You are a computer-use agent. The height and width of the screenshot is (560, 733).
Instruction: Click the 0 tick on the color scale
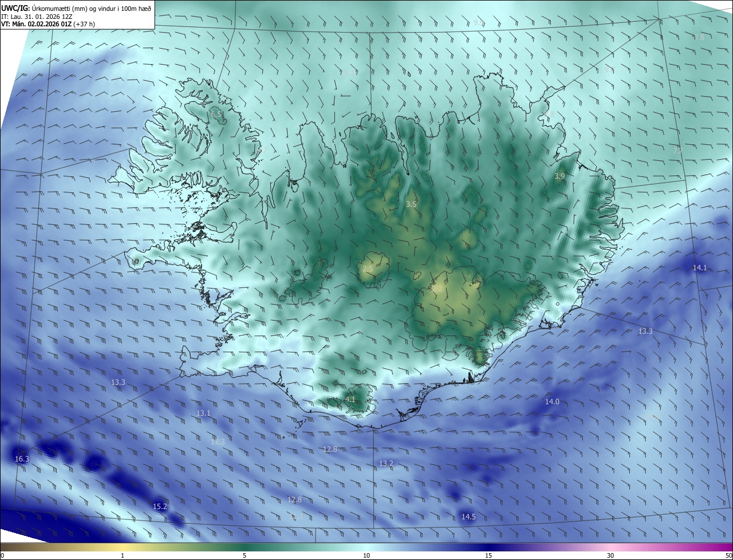(2, 555)
